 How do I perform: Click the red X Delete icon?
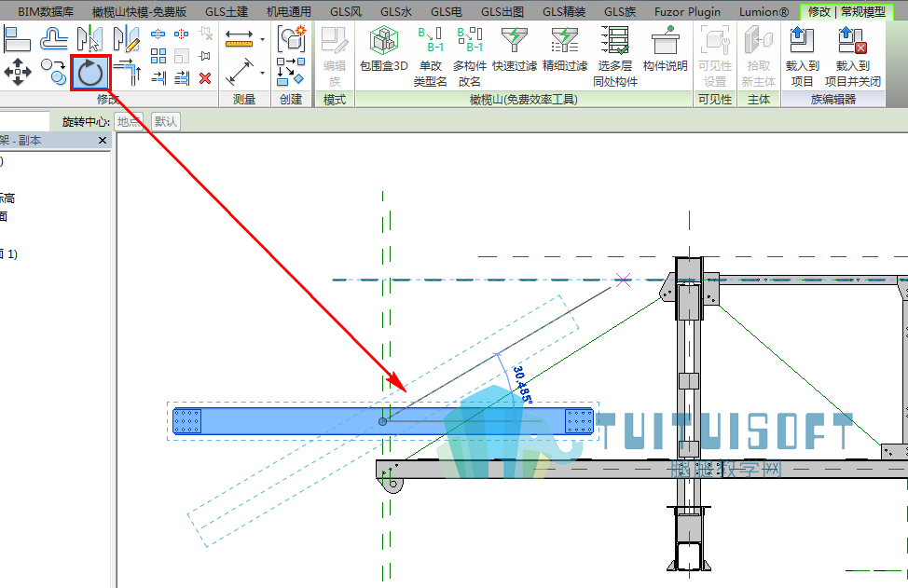click(x=205, y=78)
